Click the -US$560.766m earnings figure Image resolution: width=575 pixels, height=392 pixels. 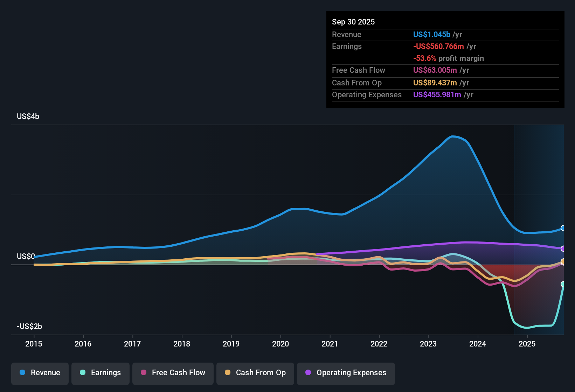tap(438, 46)
